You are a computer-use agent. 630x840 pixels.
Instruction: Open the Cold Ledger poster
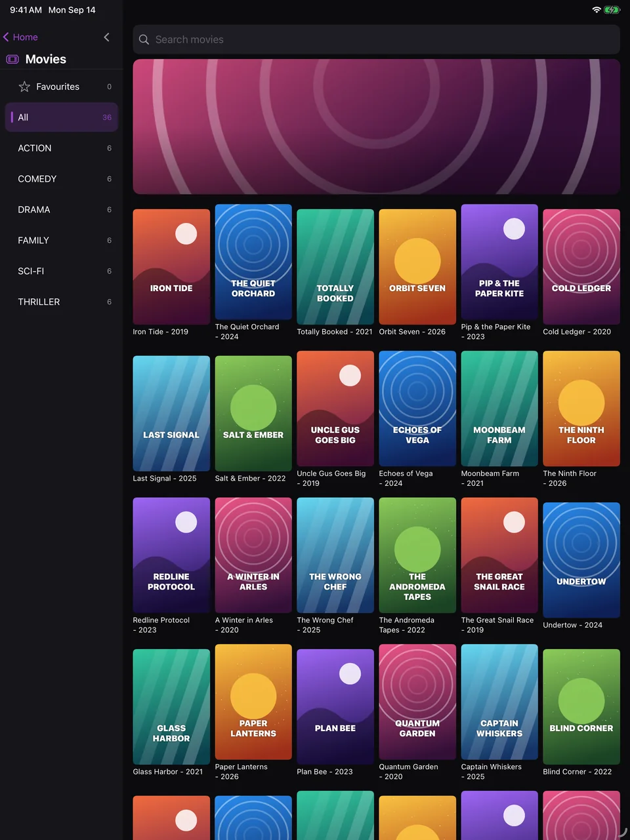pos(581,267)
